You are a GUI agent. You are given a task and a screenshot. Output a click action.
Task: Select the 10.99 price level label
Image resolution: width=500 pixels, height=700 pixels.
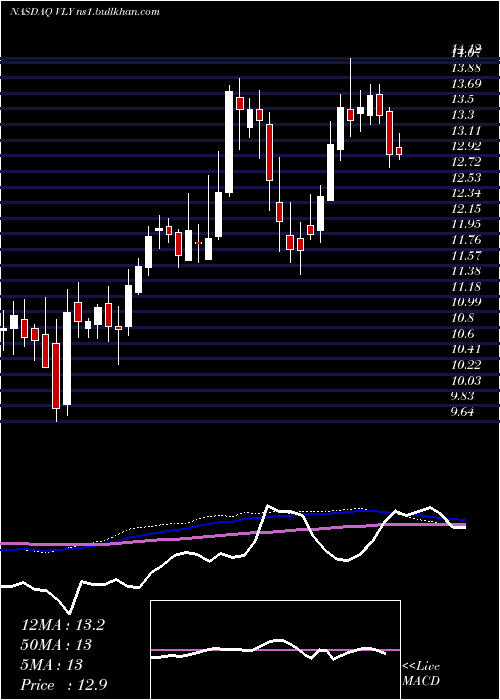[466, 302]
